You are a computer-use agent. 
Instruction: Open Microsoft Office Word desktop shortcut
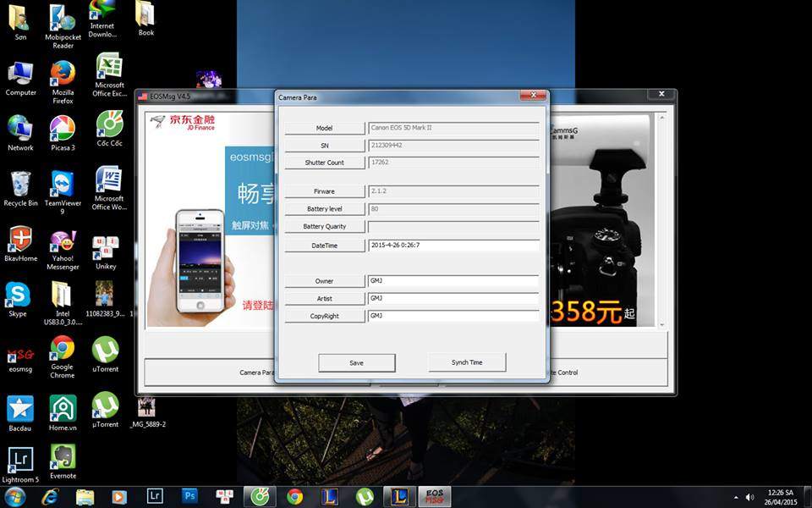click(x=109, y=188)
